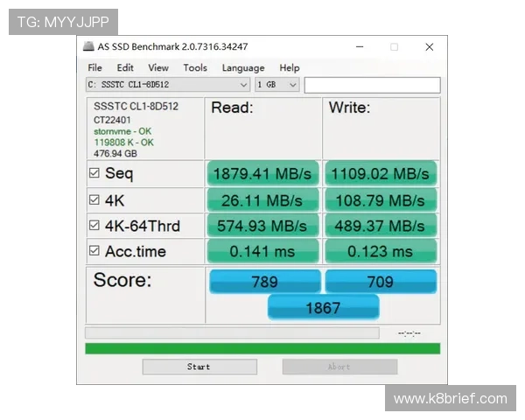Toggle the Acc.time checkbox
The height and width of the screenshot is (420, 525).
tap(94, 251)
